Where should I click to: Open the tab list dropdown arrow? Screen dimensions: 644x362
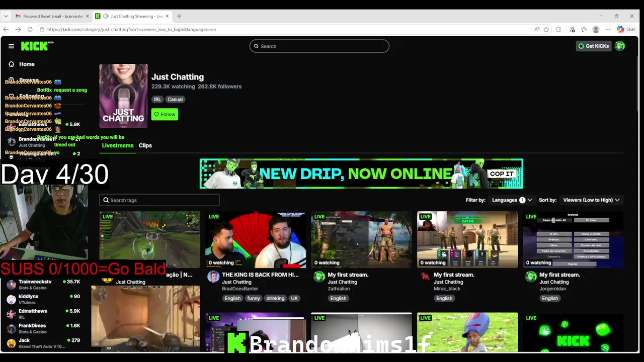(6, 16)
